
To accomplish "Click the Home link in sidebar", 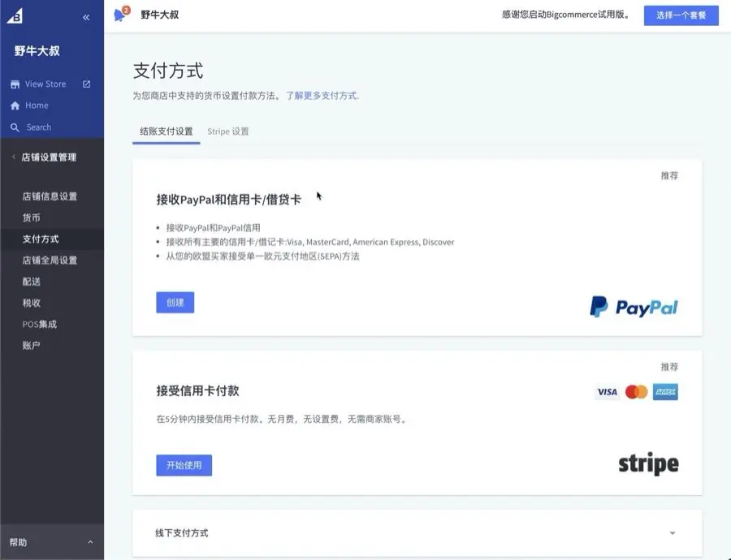I will click(37, 106).
